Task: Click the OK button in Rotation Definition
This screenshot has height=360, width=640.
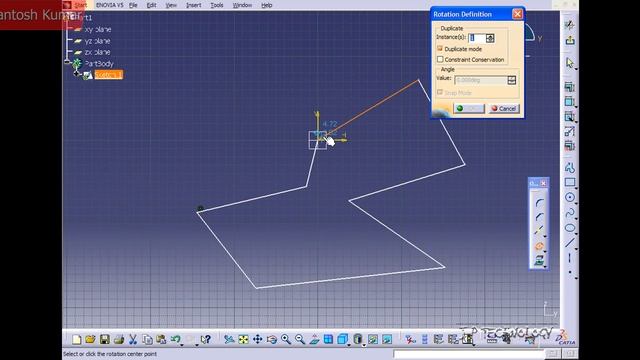Action: click(469, 108)
